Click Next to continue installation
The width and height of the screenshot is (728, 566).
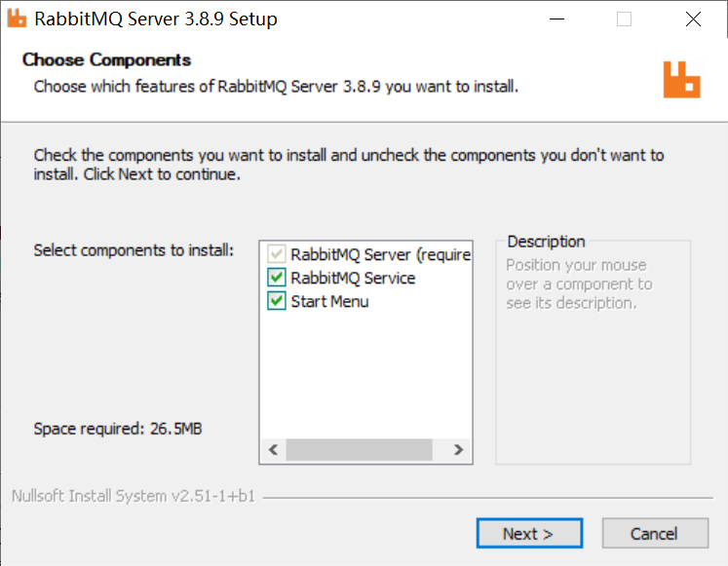(x=529, y=533)
